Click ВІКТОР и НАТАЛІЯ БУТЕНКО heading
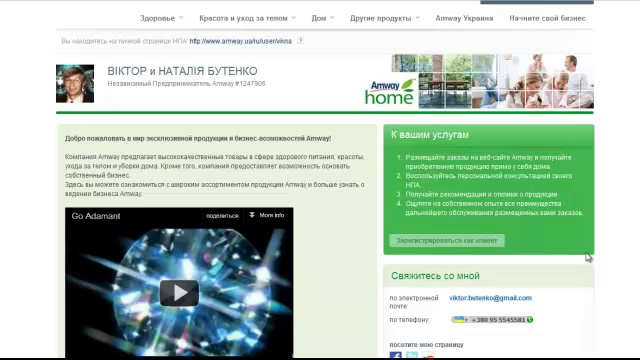 (182, 71)
